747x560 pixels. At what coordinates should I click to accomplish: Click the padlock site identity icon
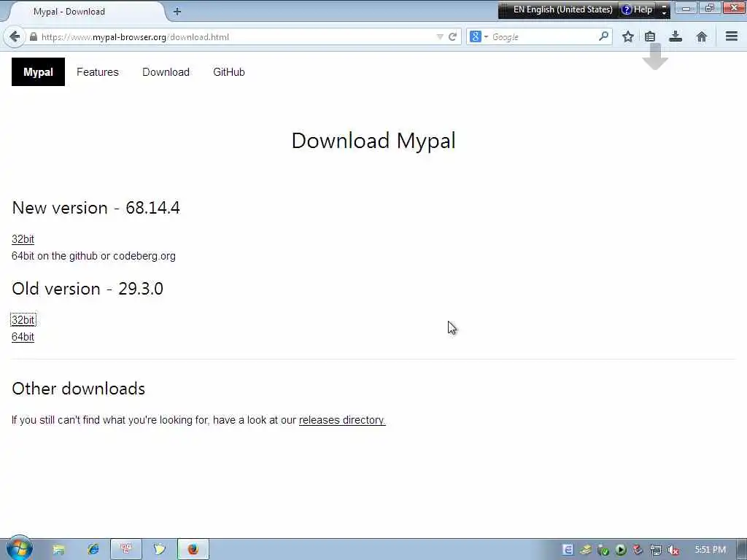[x=34, y=36]
